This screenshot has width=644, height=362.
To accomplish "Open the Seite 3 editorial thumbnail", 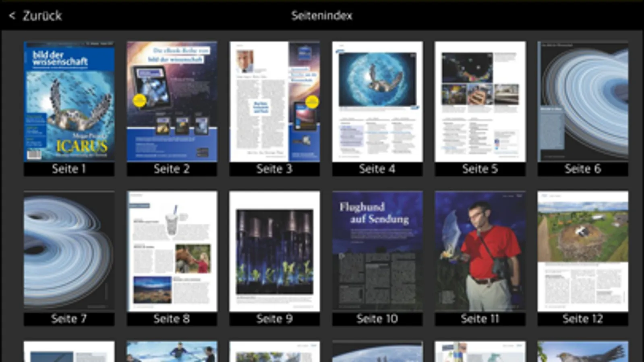I will [275, 101].
